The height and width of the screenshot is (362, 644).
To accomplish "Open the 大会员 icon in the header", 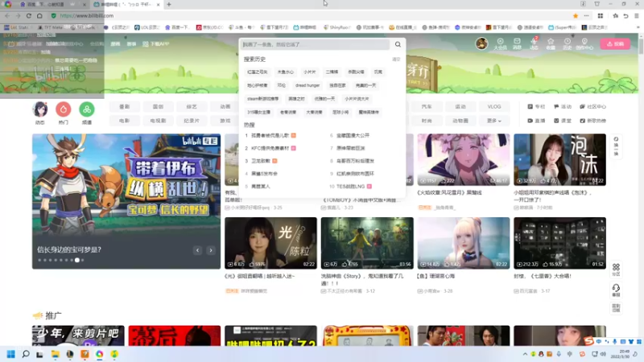I will tap(500, 43).
